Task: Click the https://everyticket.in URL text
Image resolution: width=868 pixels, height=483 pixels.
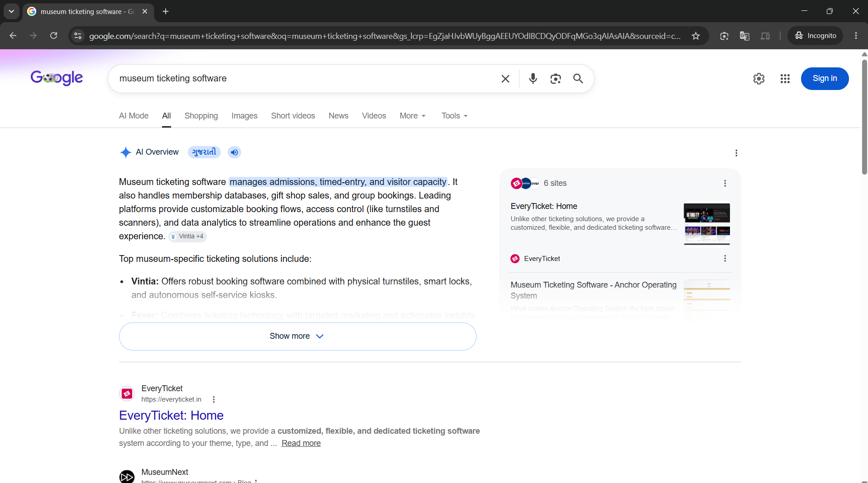Action: tap(171, 399)
